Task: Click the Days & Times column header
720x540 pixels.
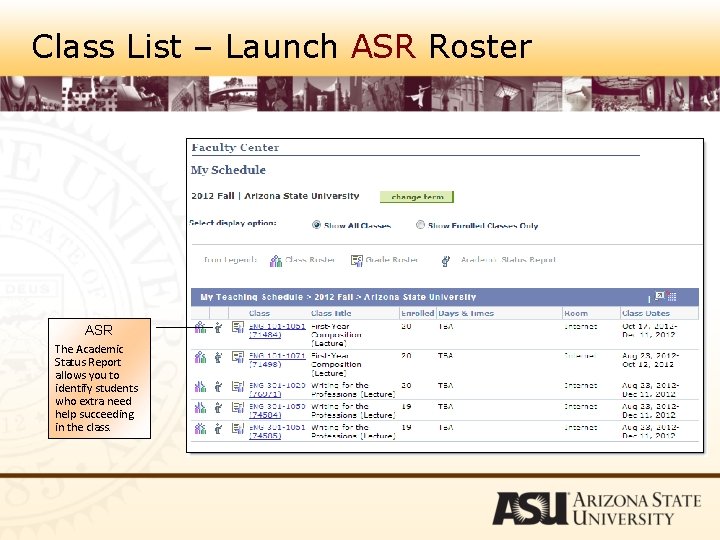Action: click(466, 313)
